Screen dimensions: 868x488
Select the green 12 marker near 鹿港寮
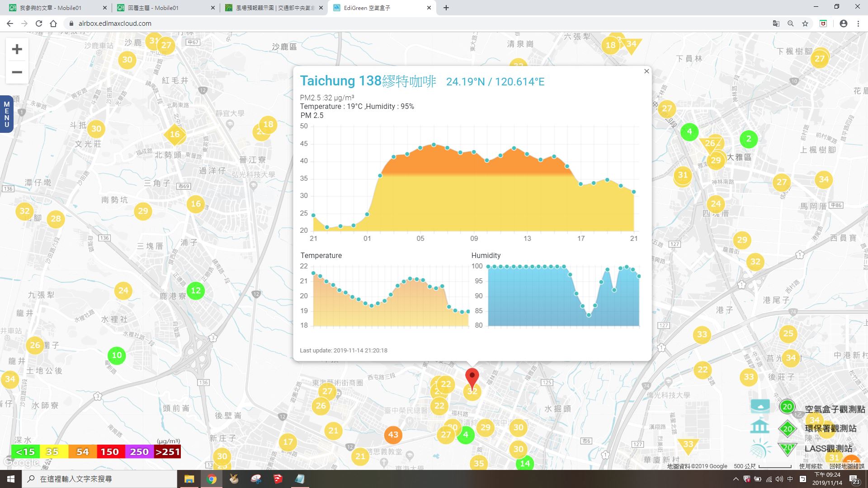[196, 291]
